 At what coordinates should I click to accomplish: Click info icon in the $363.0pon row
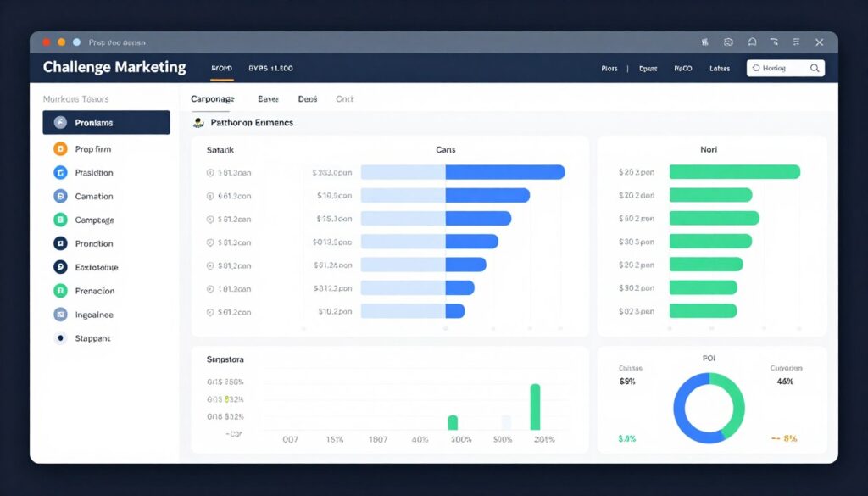[210, 173]
